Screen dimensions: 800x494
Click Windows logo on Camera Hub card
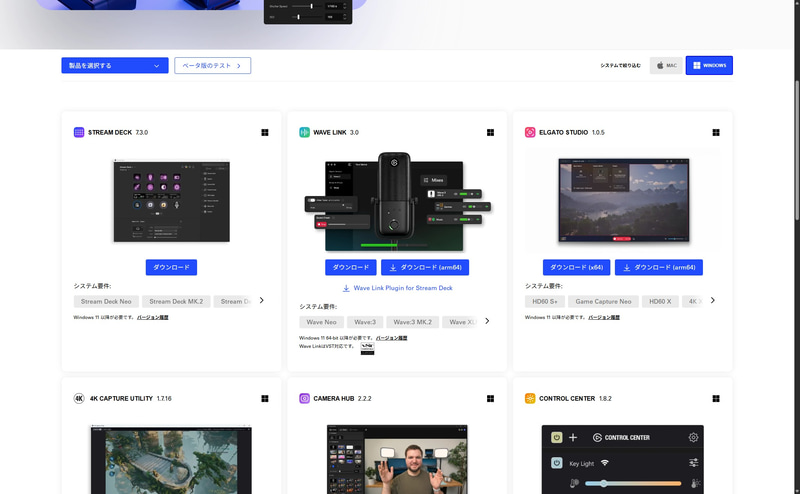coord(490,399)
